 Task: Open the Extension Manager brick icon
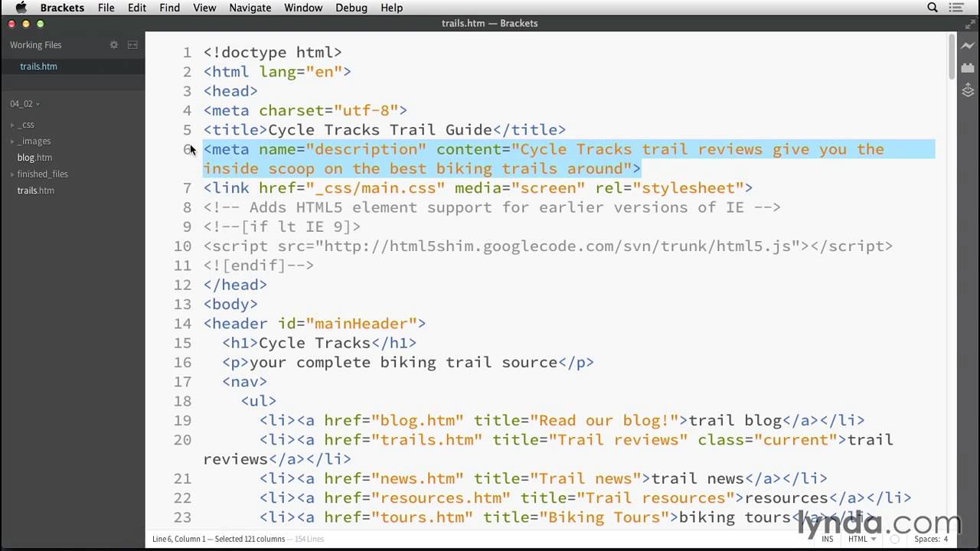pos(968,68)
